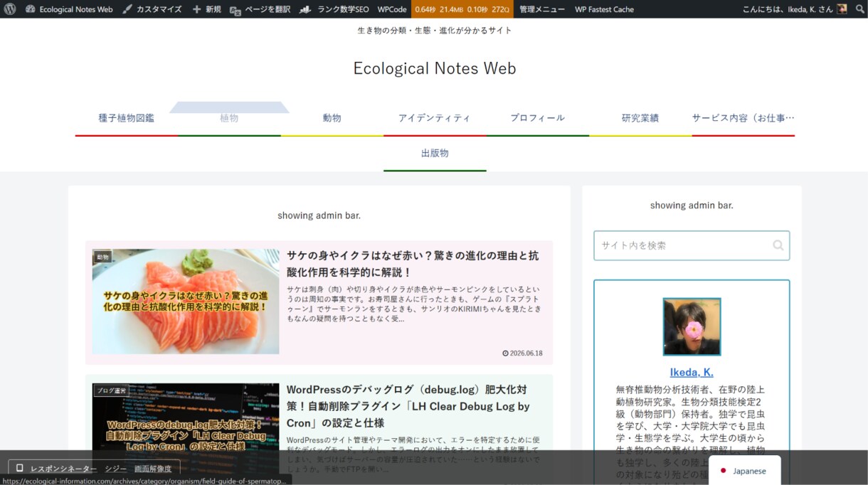This screenshot has height=485, width=868.
Task: Open 管理メニュー in the admin bar
Action: (542, 9)
